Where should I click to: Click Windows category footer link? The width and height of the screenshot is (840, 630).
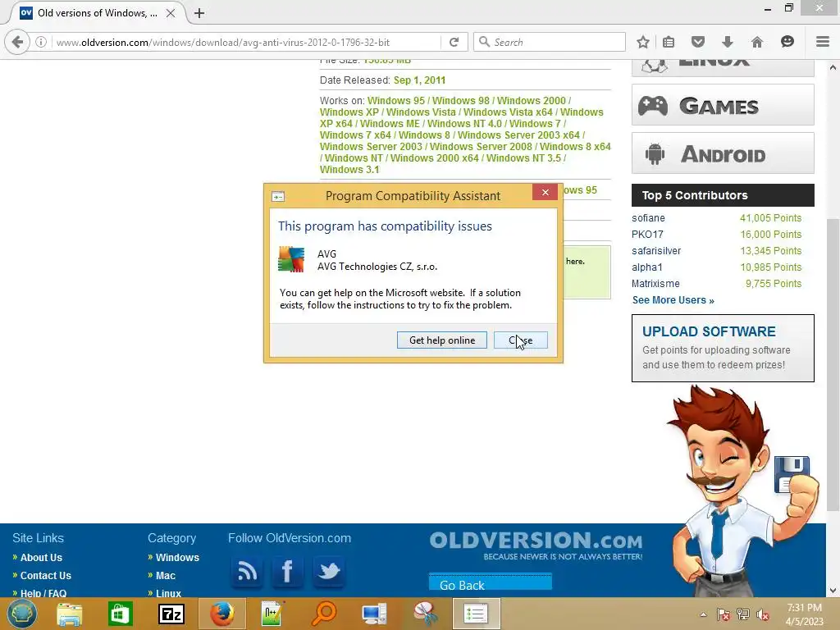point(177,558)
